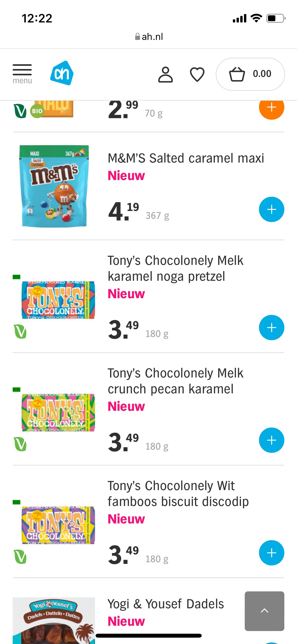The height and width of the screenshot is (644, 297).
Task: Open the hamburger menu
Action: pos(22,73)
